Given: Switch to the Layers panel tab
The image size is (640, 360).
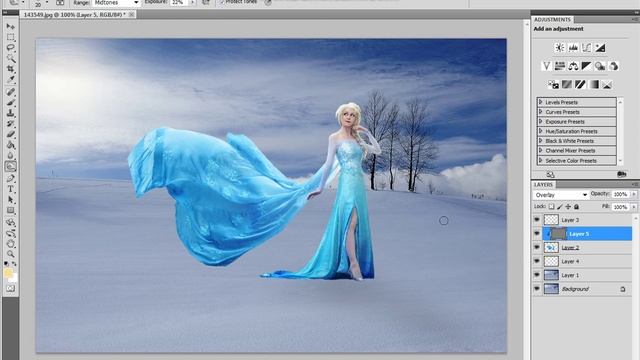Looking at the screenshot, I should coord(543,185).
